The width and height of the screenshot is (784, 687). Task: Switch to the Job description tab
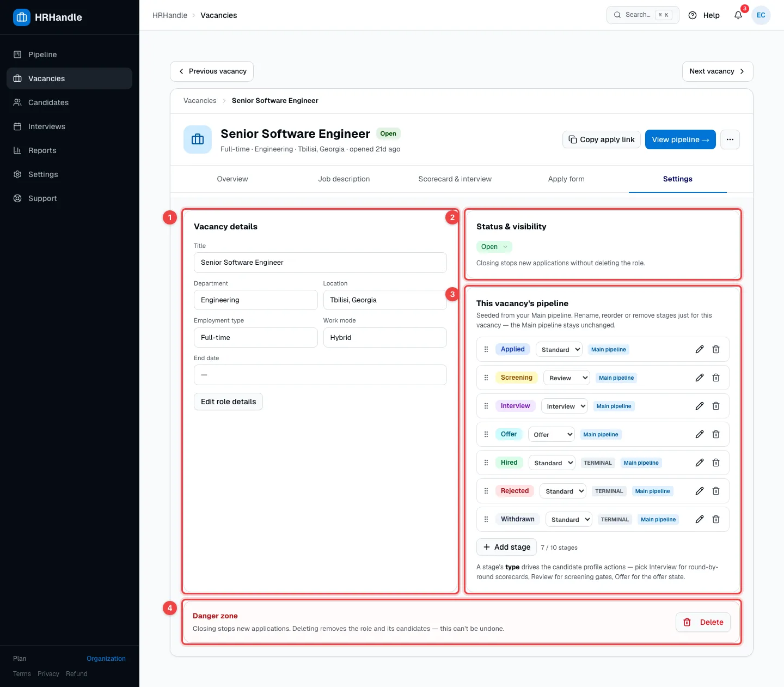tap(344, 179)
